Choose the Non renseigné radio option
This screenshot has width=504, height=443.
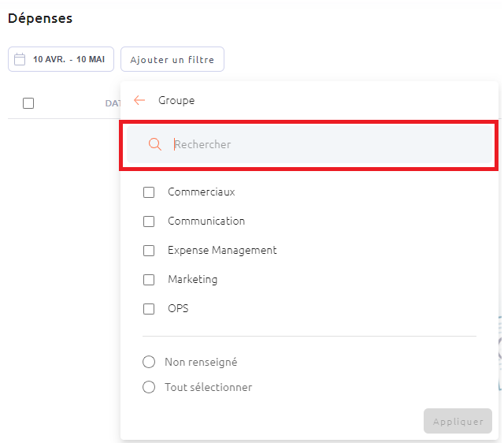point(149,362)
